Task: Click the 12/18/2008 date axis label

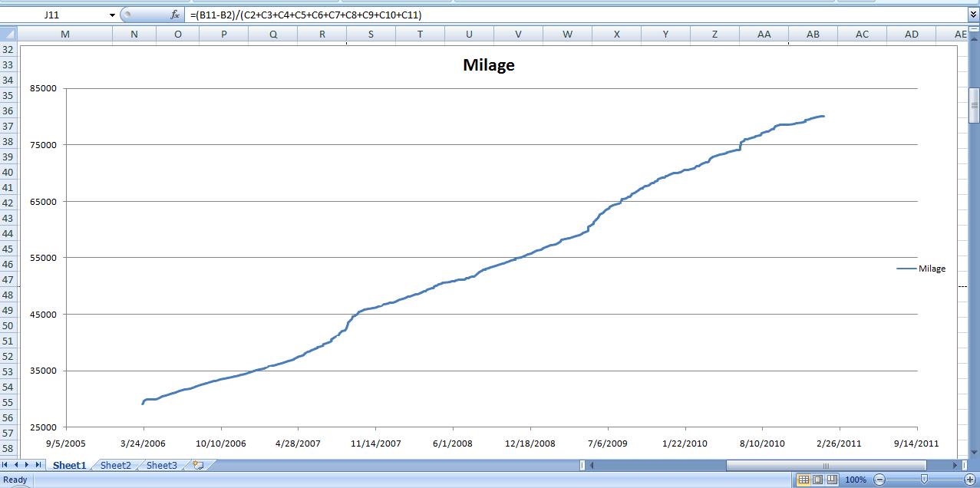Action: pyautogui.click(x=530, y=443)
